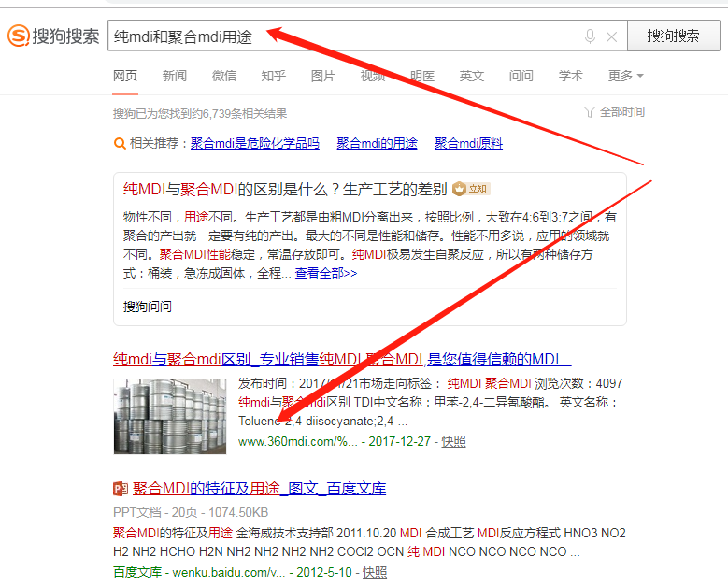Open the 明医 tab
Screen dimensions: 728x586
click(422, 76)
